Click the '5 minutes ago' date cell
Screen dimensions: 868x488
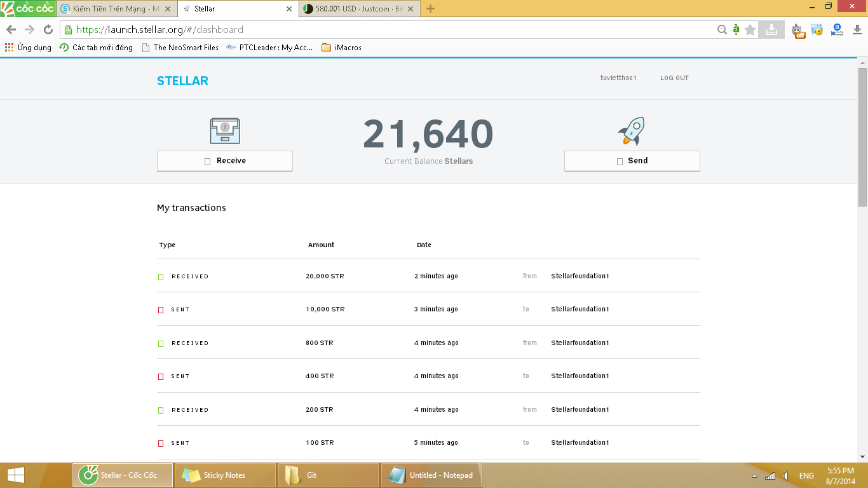(436, 443)
